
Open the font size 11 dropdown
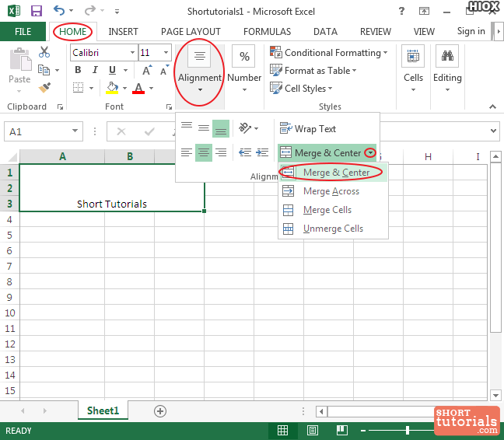[x=166, y=53]
